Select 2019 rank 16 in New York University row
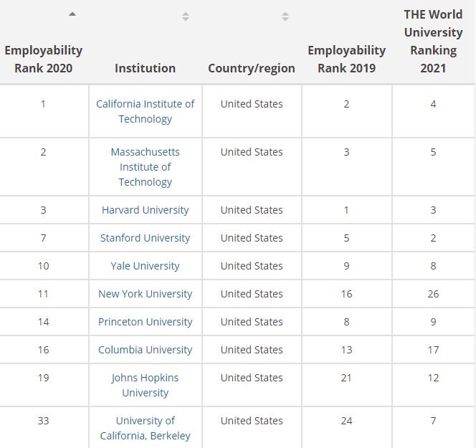This screenshot has height=448, width=476. pyautogui.click(x=347, y=294)
